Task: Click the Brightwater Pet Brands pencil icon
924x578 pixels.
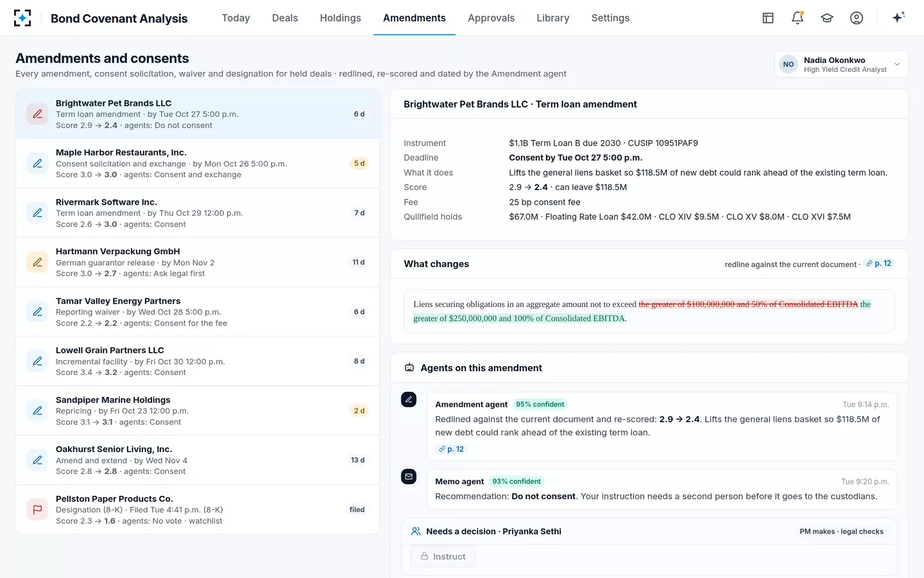Action: coord(37,114)
